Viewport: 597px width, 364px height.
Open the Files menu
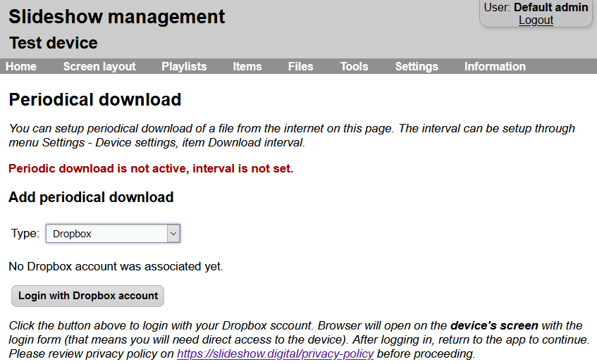(x=300, y=66)
